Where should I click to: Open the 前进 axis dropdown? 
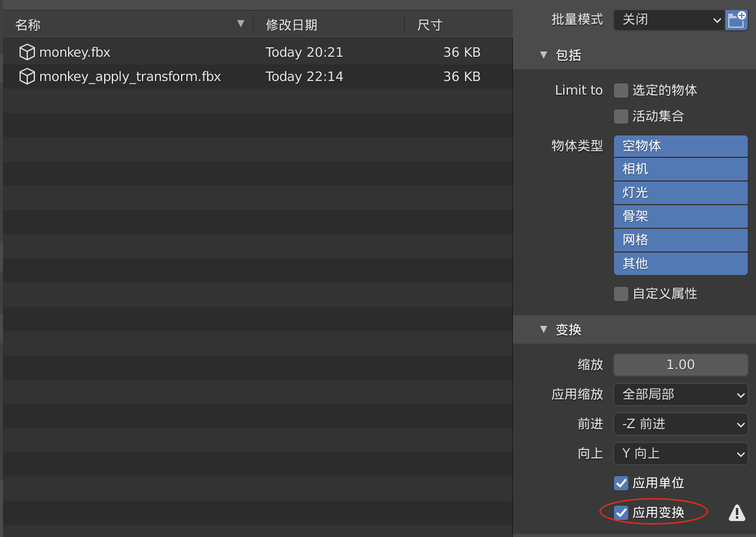tap(680, 424)
